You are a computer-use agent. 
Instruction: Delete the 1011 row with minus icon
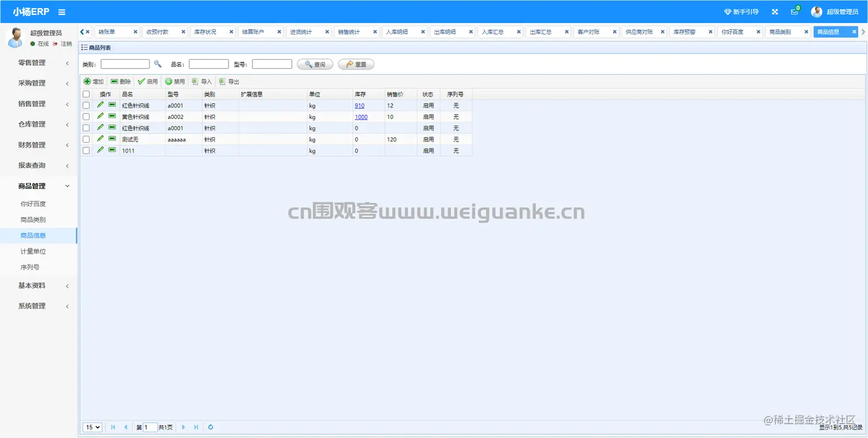(x=112, y=150)
